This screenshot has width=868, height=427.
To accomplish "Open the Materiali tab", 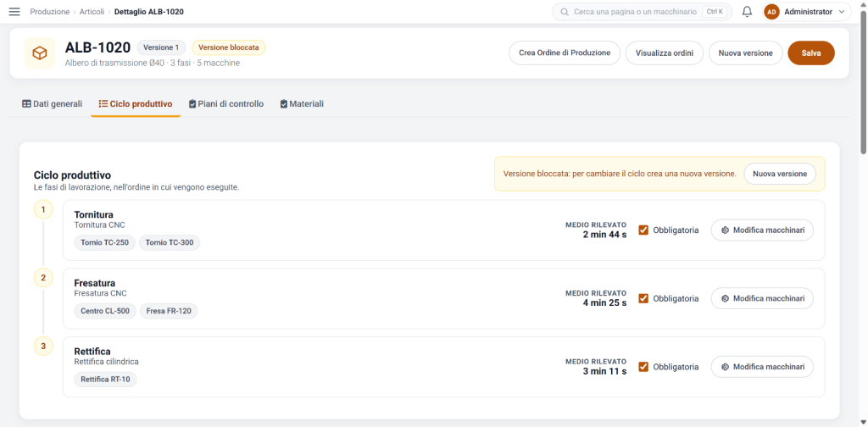I will [x=302, y=103].
